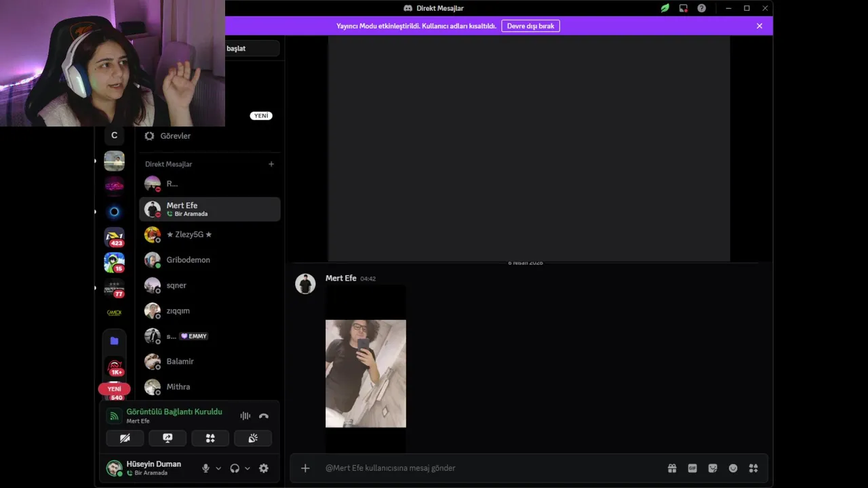Open chat with sqner
Viewport: 868px width, 488px height.
tap(210, 285)
